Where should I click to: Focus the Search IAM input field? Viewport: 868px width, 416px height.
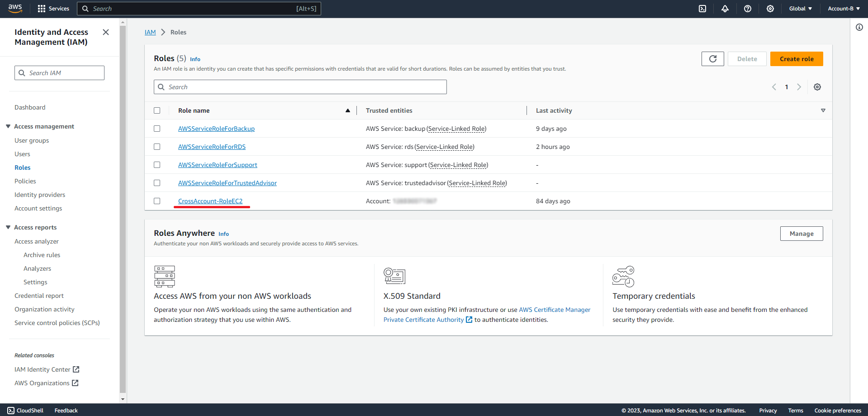pos(59,73)
